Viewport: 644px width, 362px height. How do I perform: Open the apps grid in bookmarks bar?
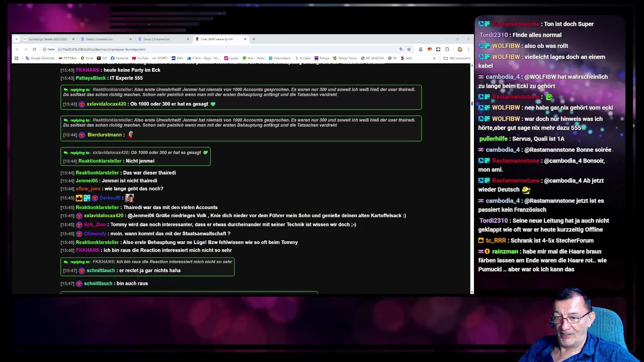click(x=17, y=58)
